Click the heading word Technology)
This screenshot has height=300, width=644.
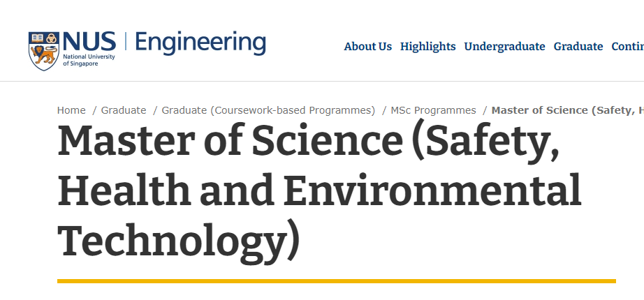[179, 242]
